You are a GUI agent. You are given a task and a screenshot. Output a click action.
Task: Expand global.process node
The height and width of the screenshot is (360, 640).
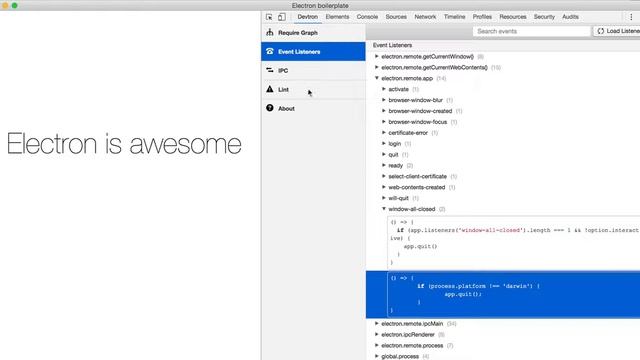pos(377,356)
